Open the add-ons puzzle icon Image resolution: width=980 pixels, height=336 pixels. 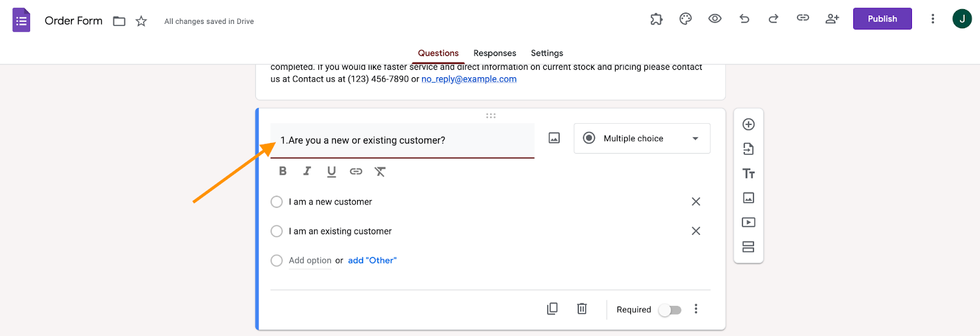[656, 19]
